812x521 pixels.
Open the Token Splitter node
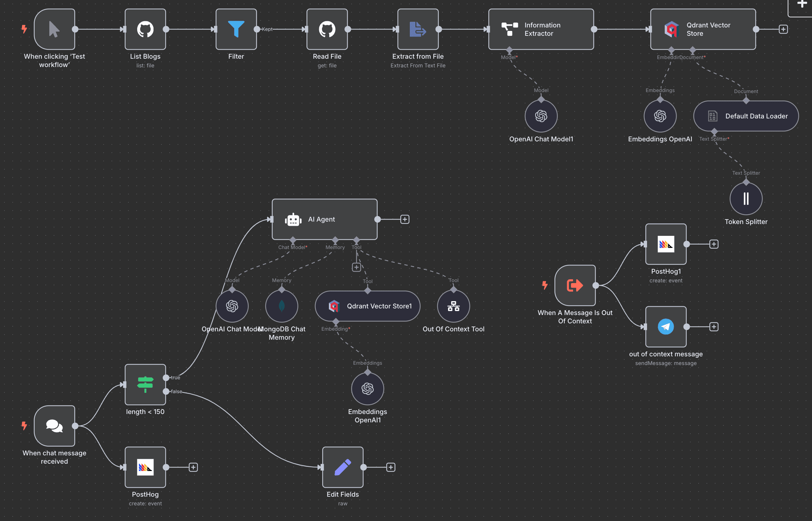(x=746, y=199)
